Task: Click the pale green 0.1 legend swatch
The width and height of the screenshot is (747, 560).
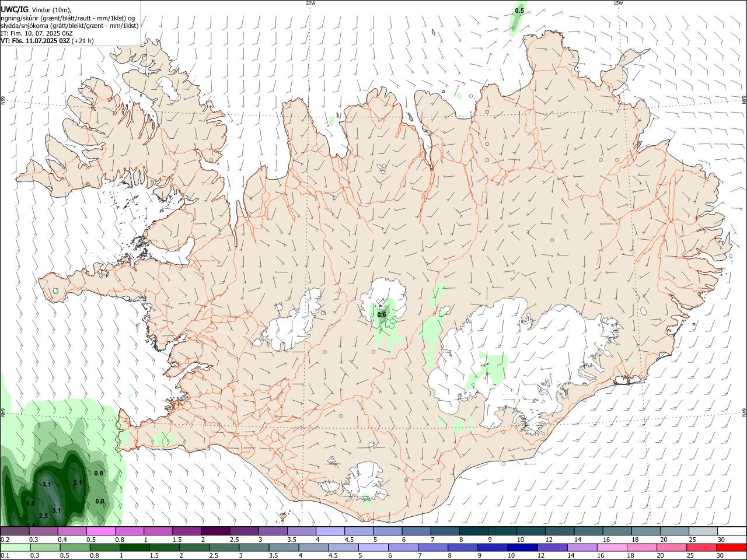Action: coord(15,547)
